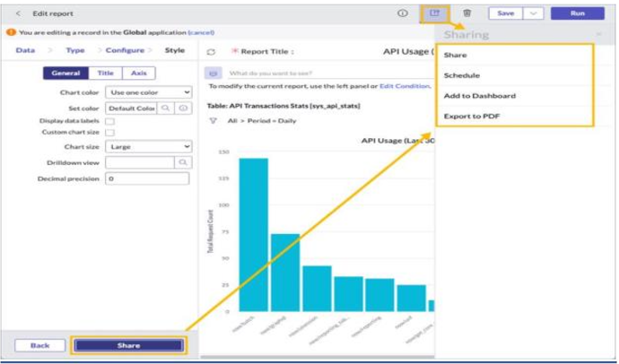The width and height of the screenshot is (619, 364).
Task: Click the Total Request Count axis label
Action: 211,231
